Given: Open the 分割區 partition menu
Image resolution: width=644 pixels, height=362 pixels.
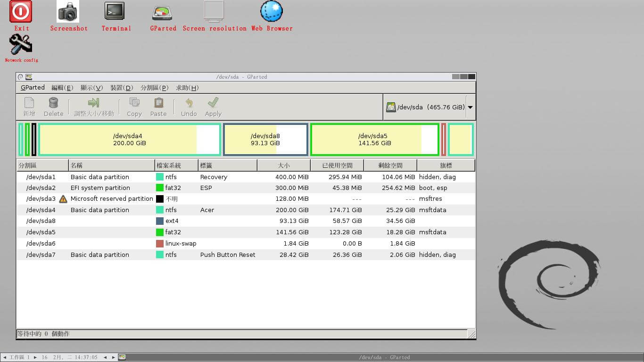Looking at the screenshot, I should tap(154, 87).
